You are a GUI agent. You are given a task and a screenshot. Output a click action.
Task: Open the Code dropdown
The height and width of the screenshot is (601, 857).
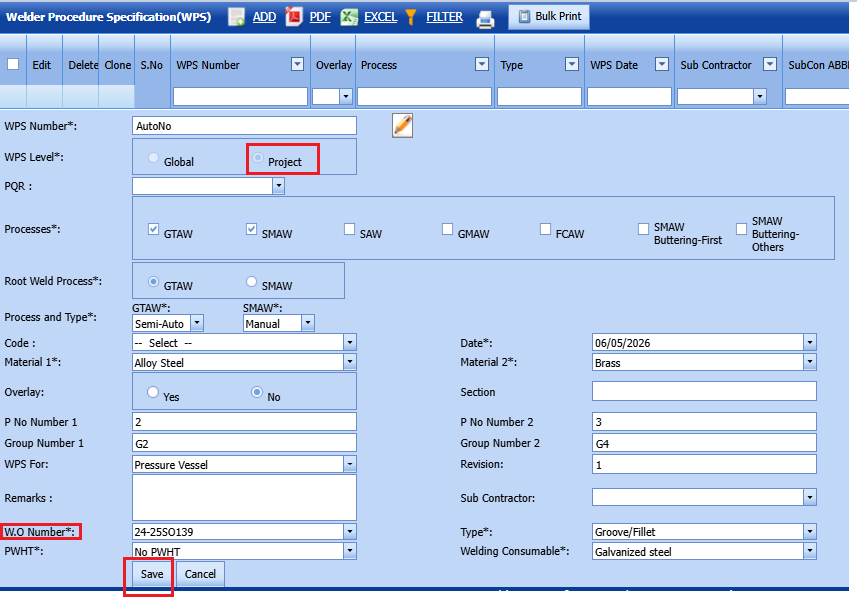click(x=350, y=343)
